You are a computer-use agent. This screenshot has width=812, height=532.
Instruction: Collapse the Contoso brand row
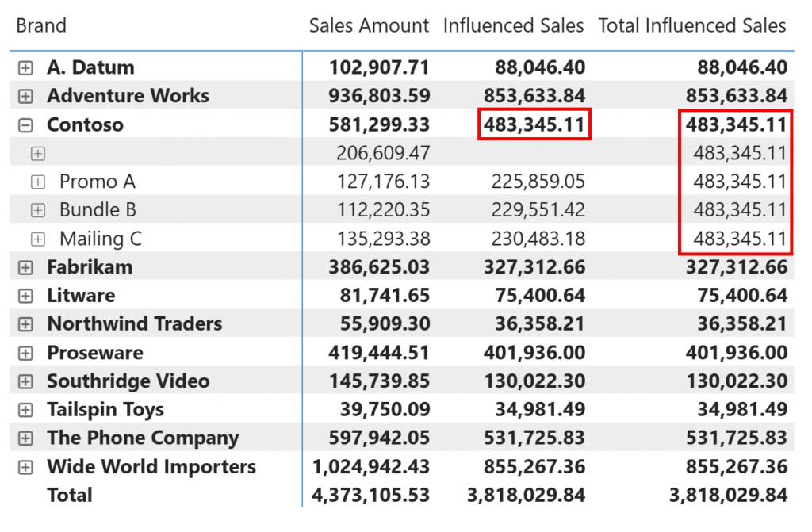tap(25, 125)
